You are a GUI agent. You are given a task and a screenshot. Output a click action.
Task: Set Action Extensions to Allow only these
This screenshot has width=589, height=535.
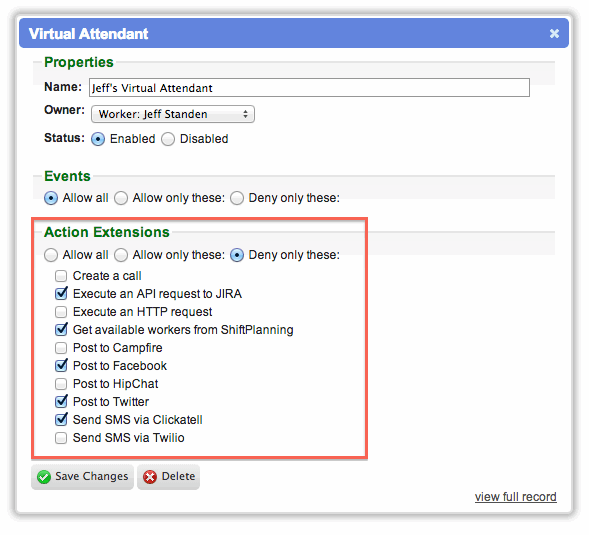pos(121,255)
